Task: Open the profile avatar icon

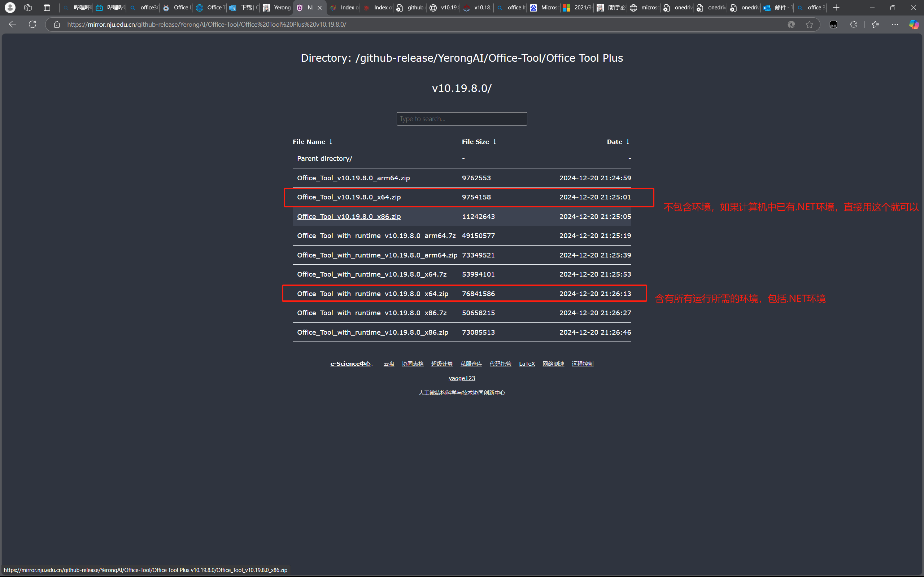Action: click(x=10, y=8)
